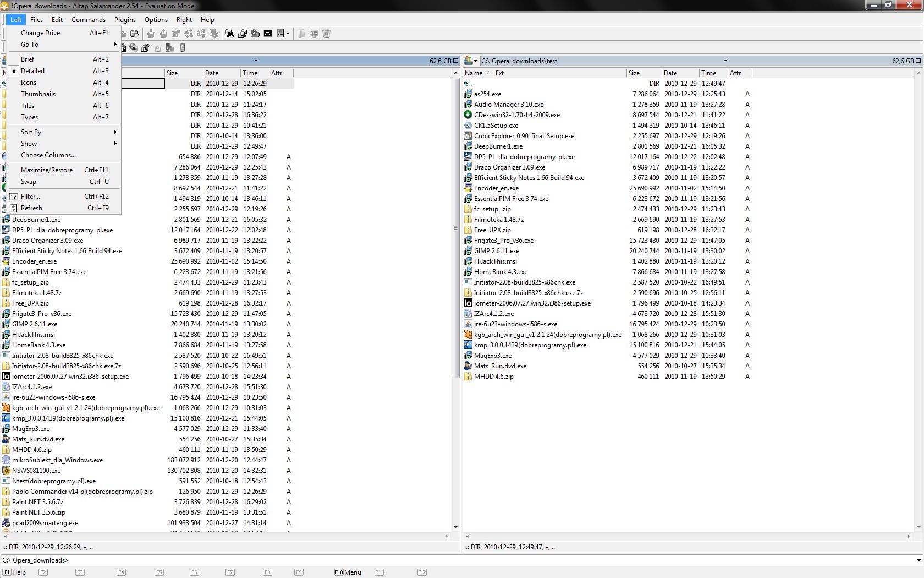Click the iometer file icon in right panel
924x578 pixels.
[x=468, y=303]
